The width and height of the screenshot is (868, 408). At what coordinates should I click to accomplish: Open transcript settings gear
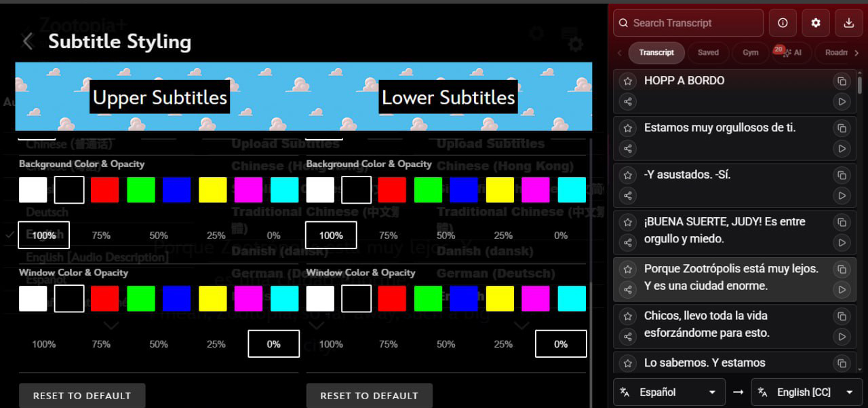(816, 23)
